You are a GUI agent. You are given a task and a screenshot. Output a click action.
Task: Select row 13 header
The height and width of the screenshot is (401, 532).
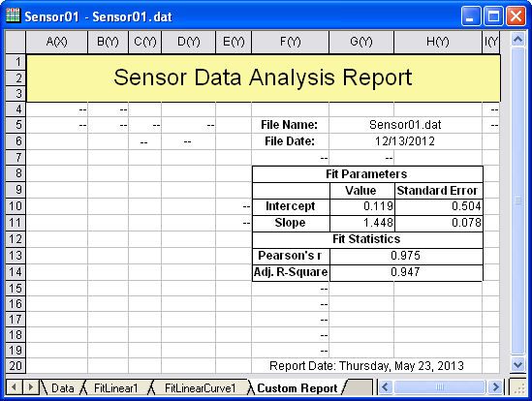(16, 256)
